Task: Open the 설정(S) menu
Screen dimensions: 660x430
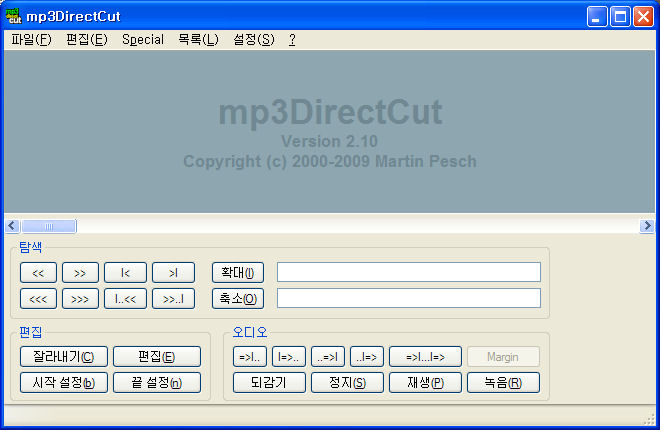Action: [254, 40]
